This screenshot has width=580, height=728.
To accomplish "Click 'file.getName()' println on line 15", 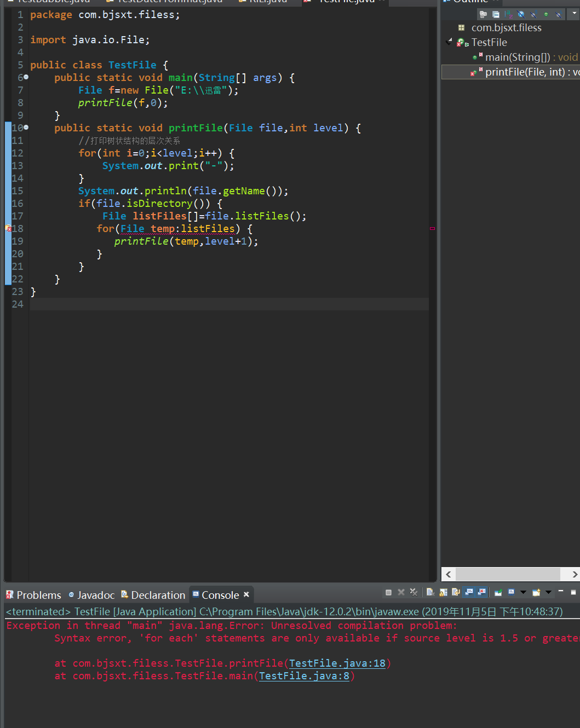I will [183, 191].
